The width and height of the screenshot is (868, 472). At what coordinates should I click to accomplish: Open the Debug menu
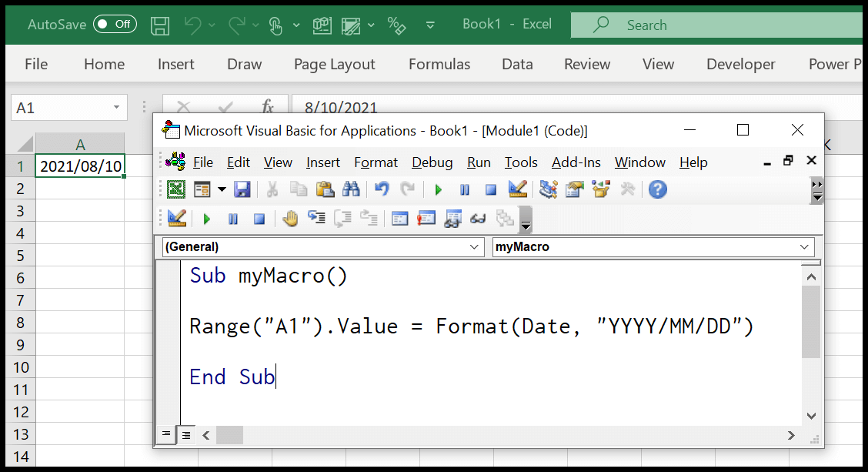pyautogui.click(x=432, y=162)
